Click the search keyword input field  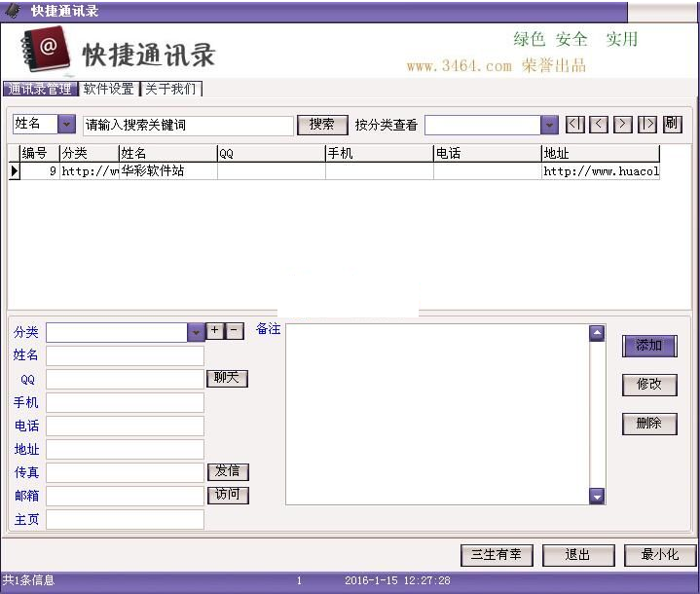click(x=187, y=126)
